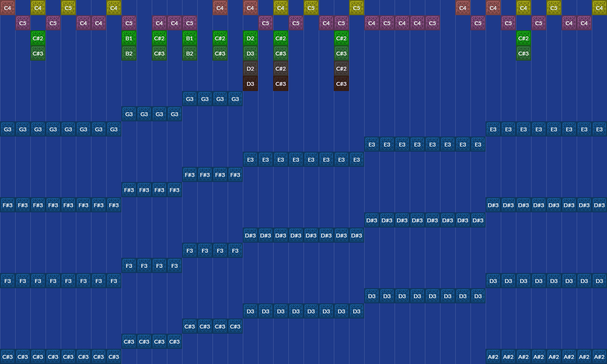Select the leftmost red C4 note in top row
Viewport: 607px width, 364px height.
pyautogui.click(x=8, y=8)
